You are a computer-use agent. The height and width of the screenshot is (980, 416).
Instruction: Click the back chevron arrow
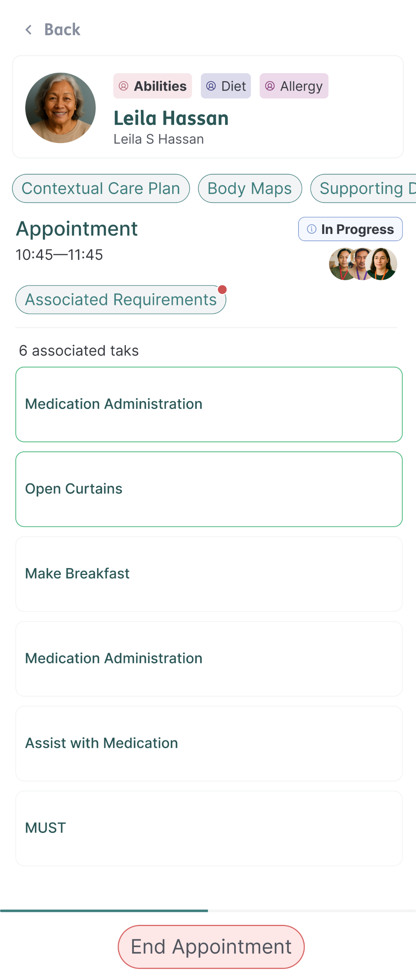(28, 30)
